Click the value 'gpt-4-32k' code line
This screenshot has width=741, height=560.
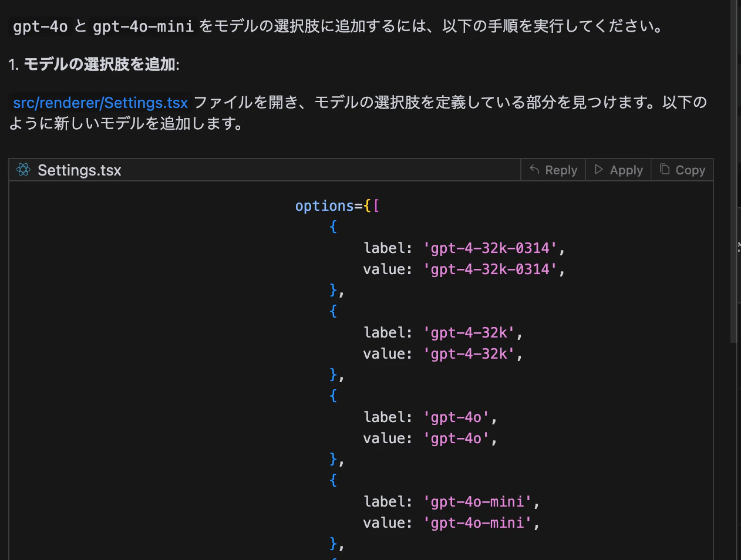click(443, 354)
